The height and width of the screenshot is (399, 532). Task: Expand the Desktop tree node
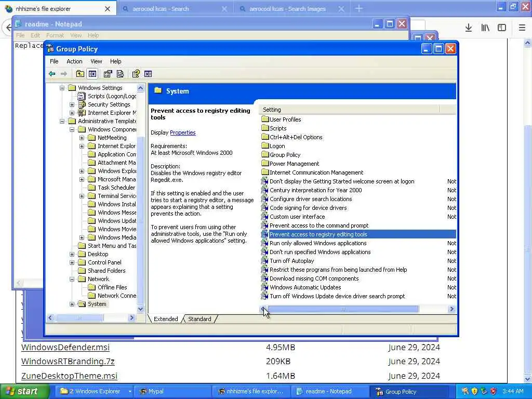click(72, 254)
